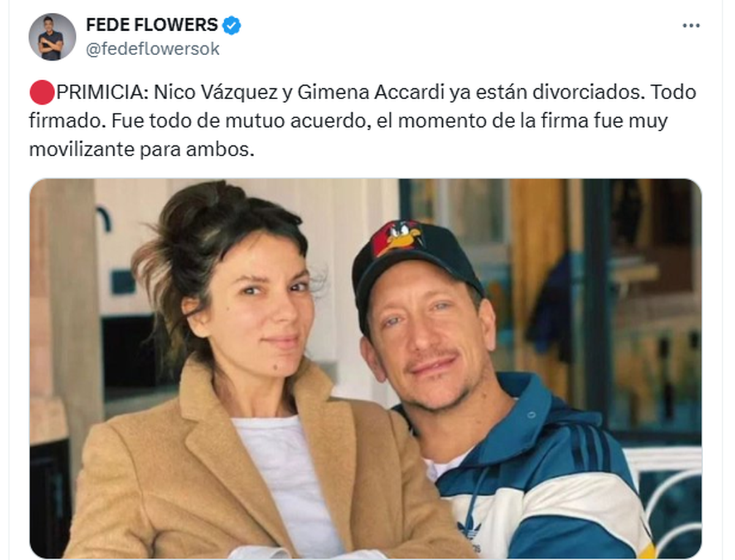This screenshot has width=735, height=560.
Task: Open the attached couple photo
Action: pos(366,369)
